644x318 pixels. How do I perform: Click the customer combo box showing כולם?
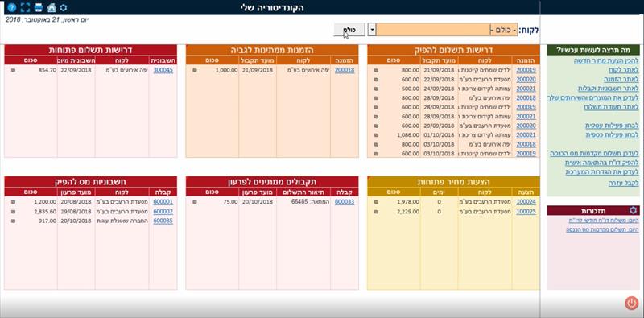pos(447,30)
